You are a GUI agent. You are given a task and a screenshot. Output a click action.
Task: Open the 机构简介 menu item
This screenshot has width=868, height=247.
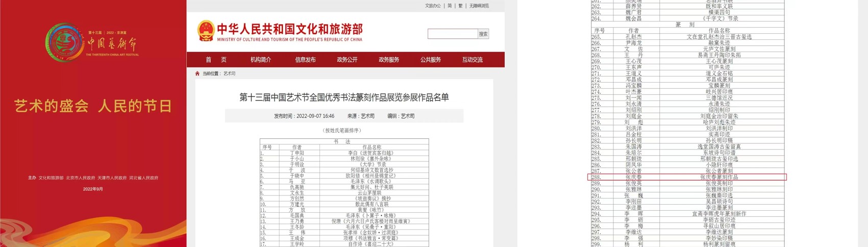[x=260, y=60]
